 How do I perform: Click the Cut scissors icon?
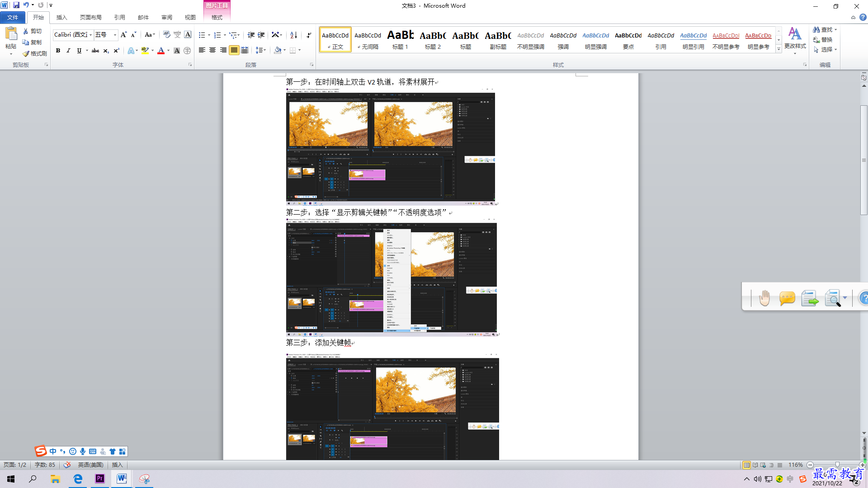(26, 31)
